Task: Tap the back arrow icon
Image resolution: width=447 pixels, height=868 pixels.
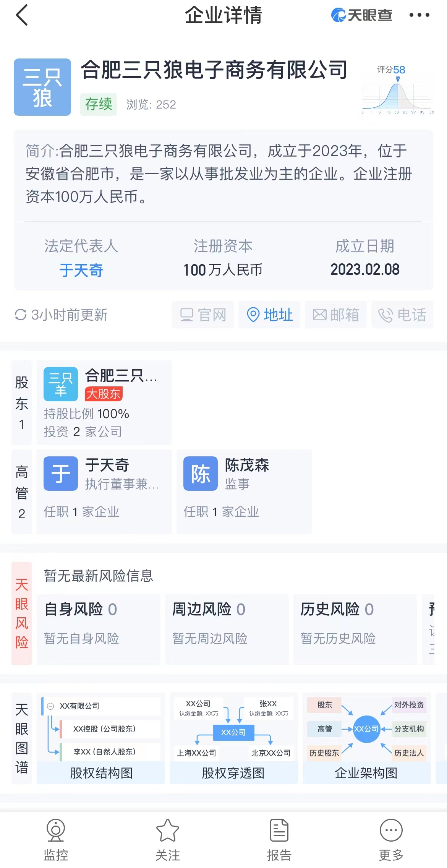Action: [x=22, y=15]
